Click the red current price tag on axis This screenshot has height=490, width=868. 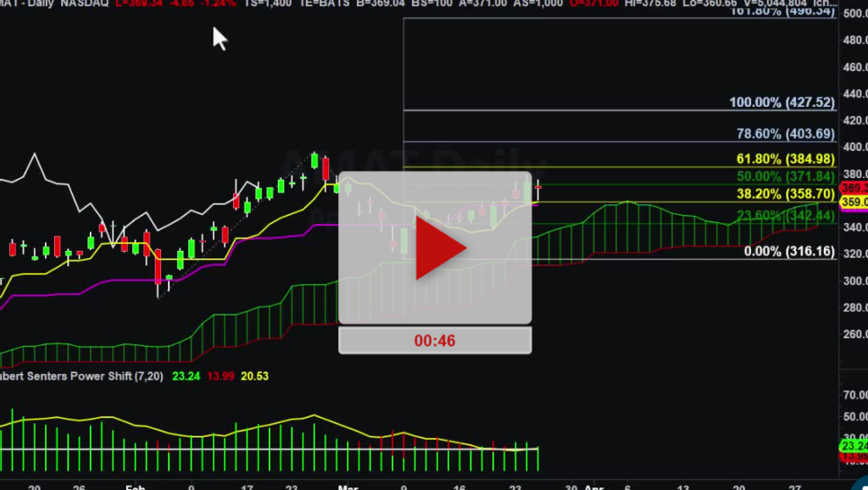pyautogui.click(x=852, y=187)
